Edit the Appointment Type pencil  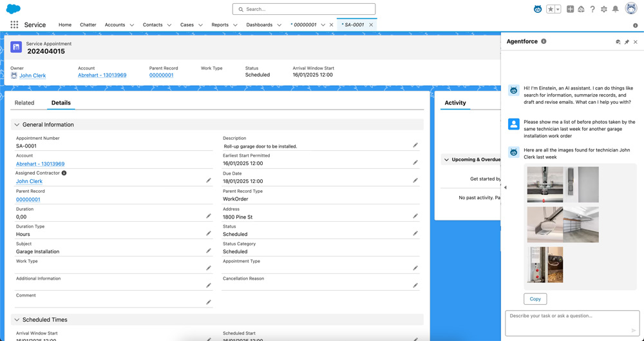pyautogui.click(x=415, y=268)
